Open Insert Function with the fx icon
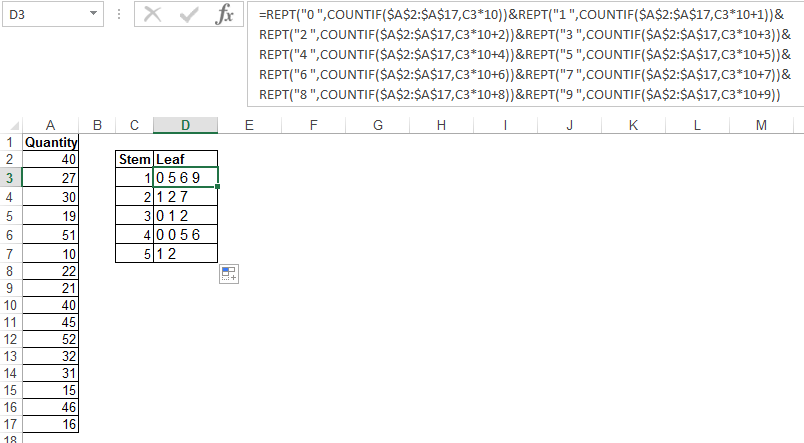This screenshot has height=443, width=804. 225,14
